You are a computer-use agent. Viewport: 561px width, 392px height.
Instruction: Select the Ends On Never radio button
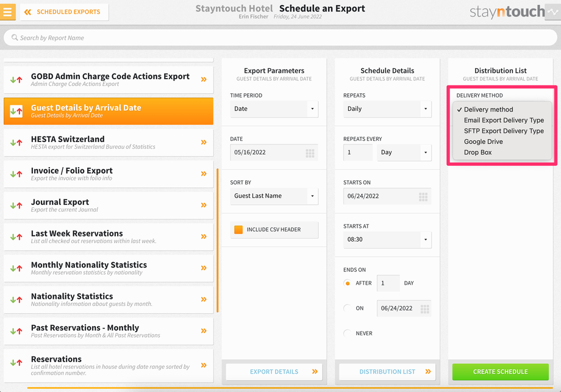(x=347, y=333)
